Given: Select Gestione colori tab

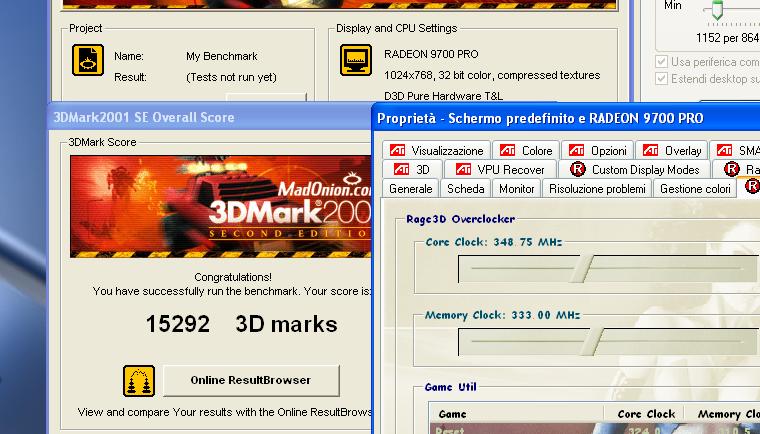Looking at the screenshot, I should point(695,188).
